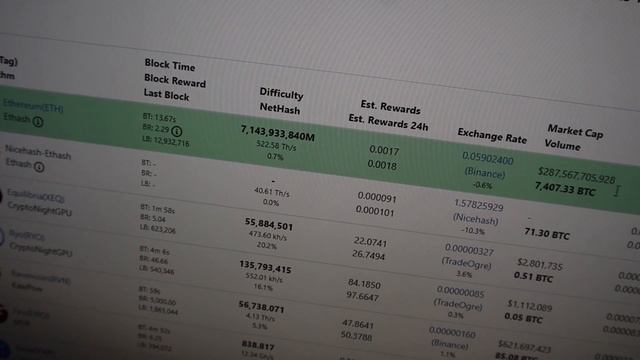Select Equilibria block time BT: 1m 58s

click(x=157, y=209)
